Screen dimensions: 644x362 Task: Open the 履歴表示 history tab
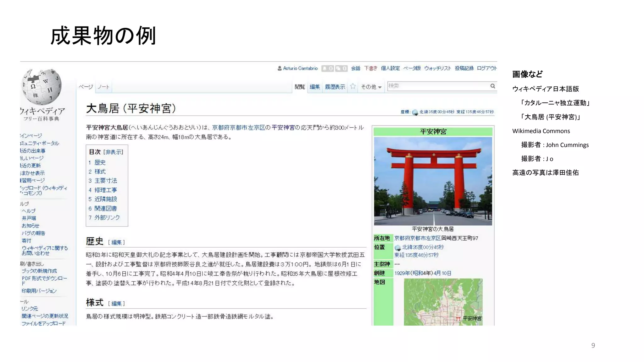[x=335, y=87]
